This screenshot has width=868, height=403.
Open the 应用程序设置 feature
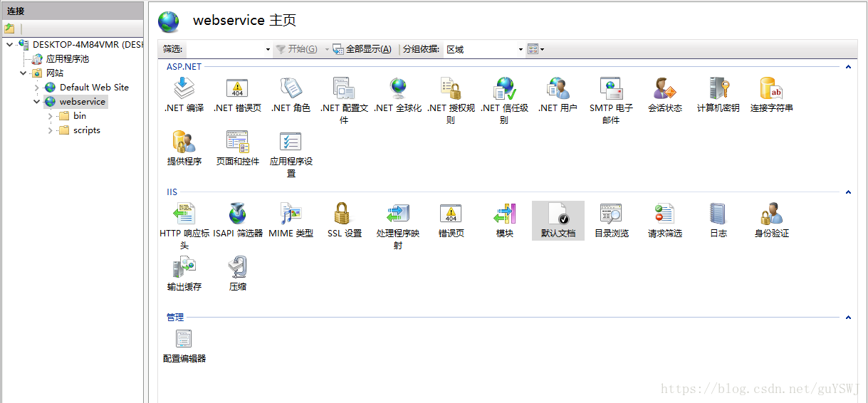tap(291, 154)
